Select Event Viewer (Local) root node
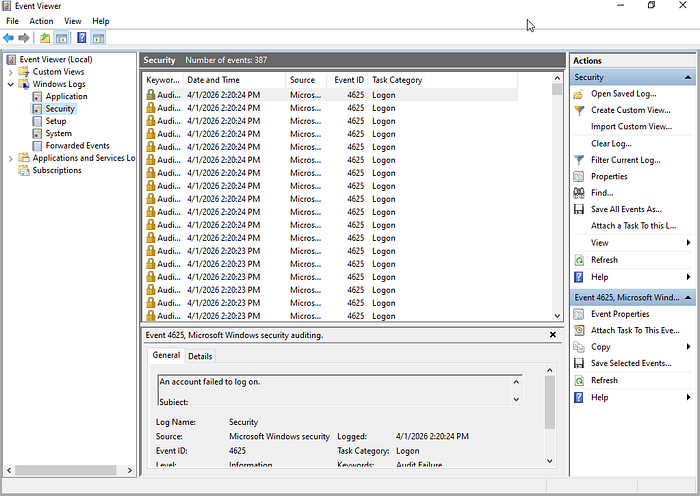The image size is (700, 496). (55, 59)
